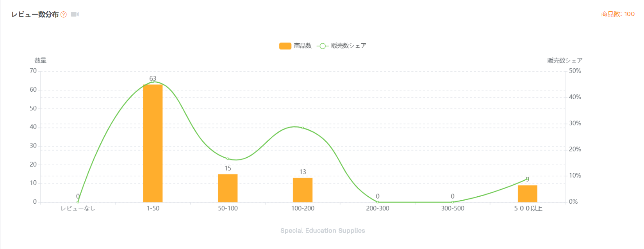This screenshot has height=249, width=644.
Task: Click the 500以上 orange bar
Action: point(527,194)
